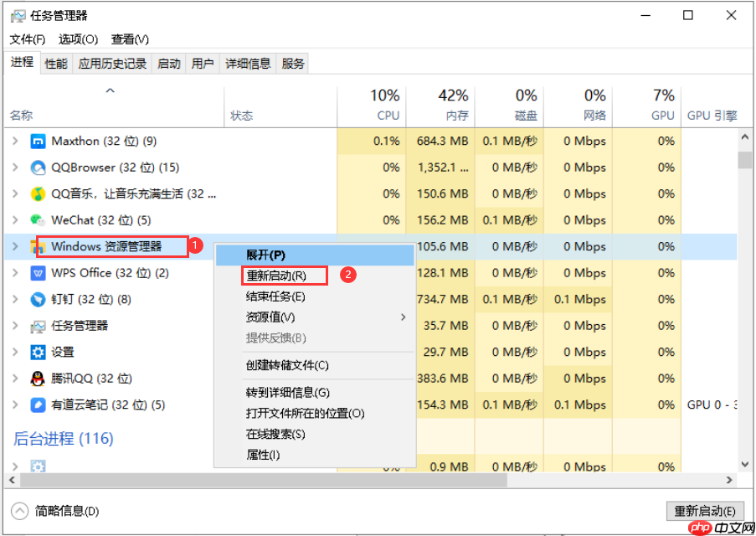Select the 腾讯QQ process icon

click(36, 379)
